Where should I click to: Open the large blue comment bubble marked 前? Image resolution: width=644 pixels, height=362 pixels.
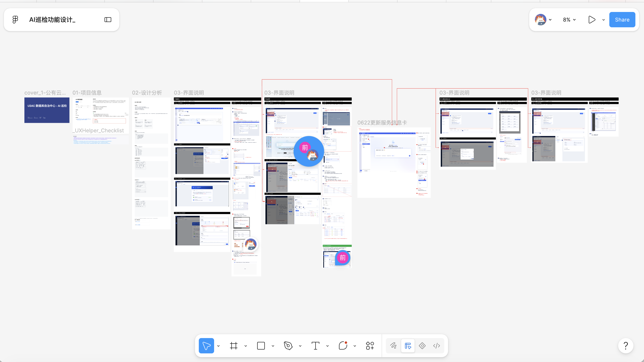coord(309,151)
